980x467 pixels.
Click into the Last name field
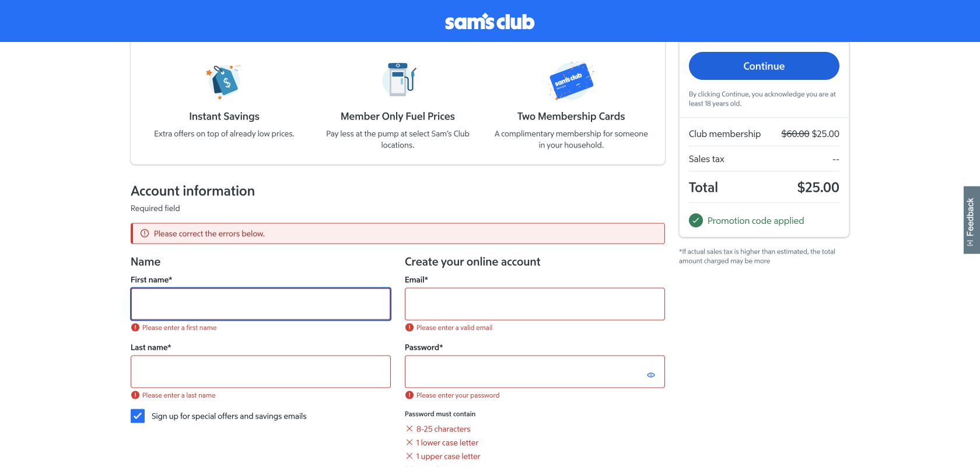click(x=261, y=371)
